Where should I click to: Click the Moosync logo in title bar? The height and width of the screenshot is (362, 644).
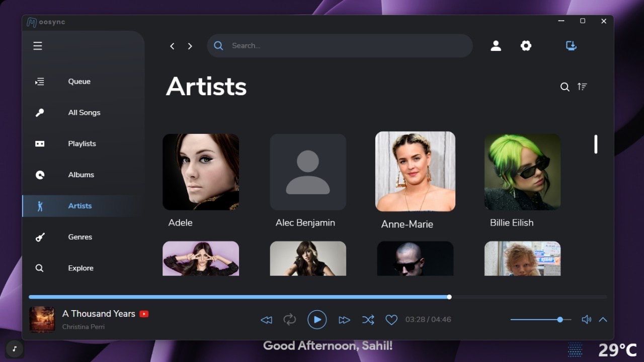tap(46, 22)
